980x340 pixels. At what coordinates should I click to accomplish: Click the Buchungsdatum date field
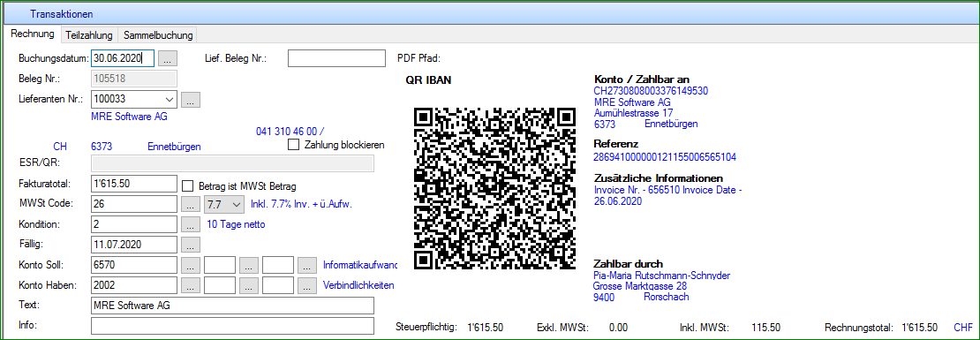pos(123,58)
